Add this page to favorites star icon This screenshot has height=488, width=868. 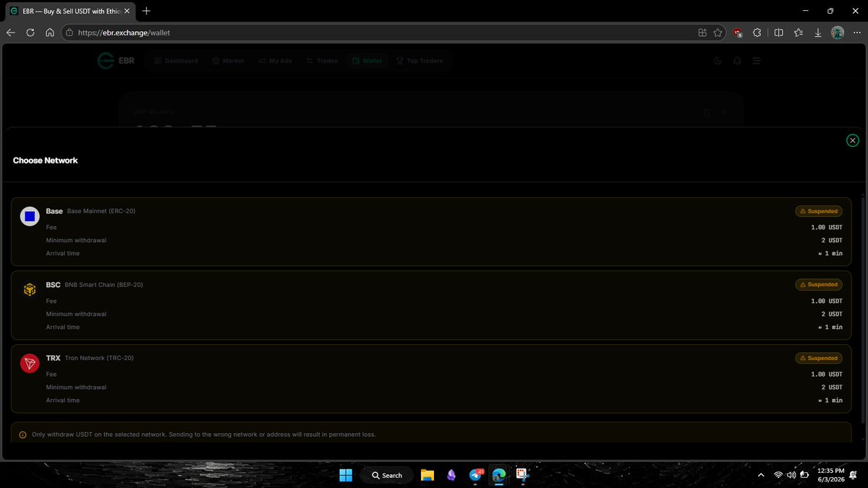[718, 33]
